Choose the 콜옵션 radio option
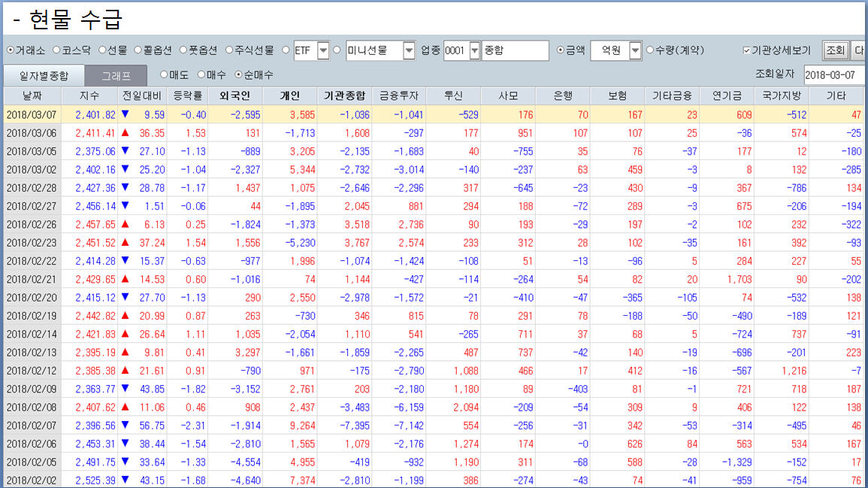Screen dimensions: 868x488 point(138,50)
